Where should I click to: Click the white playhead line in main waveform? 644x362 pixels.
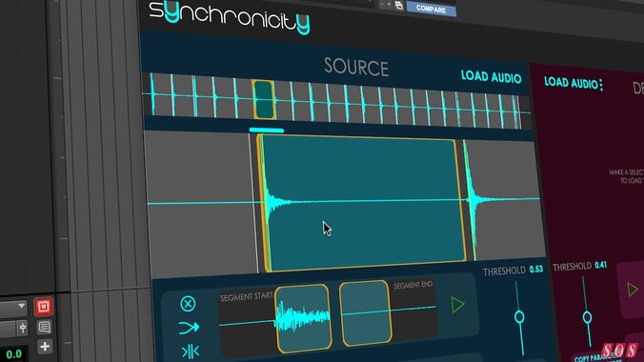[253, 203]
